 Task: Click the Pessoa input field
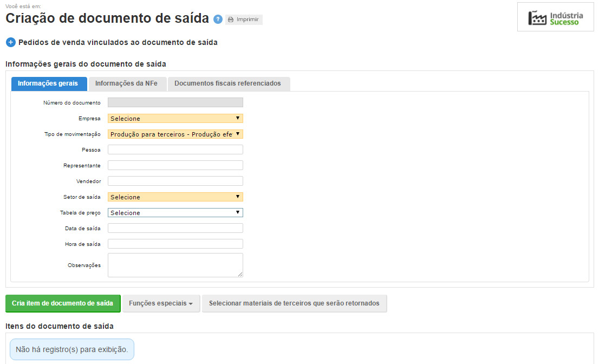click(x=175, y=149)
